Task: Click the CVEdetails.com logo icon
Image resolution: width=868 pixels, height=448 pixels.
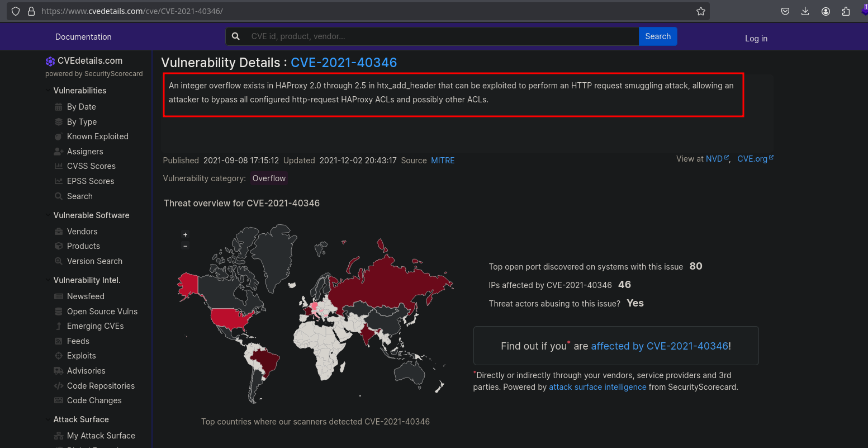Action: click(x=50, y=61)
